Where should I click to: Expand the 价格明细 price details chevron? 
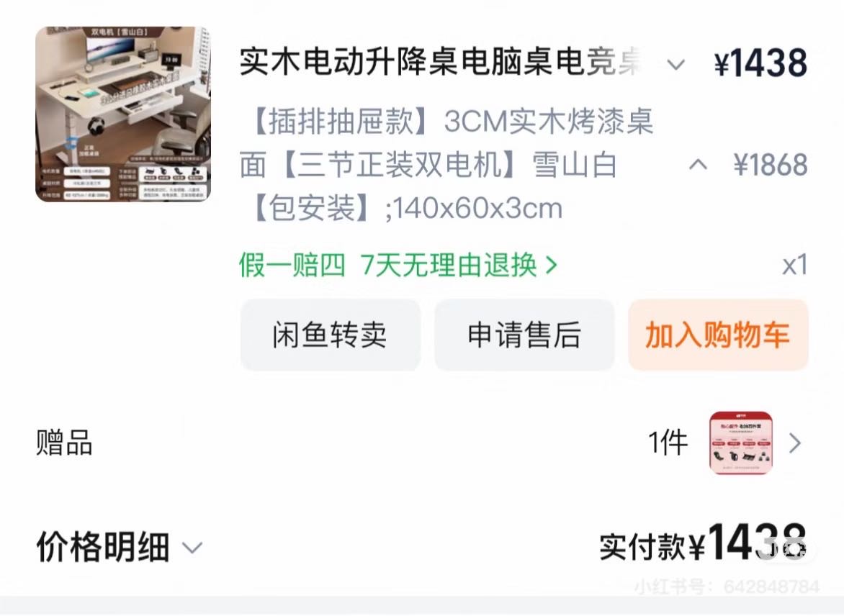tap(192, 548)
